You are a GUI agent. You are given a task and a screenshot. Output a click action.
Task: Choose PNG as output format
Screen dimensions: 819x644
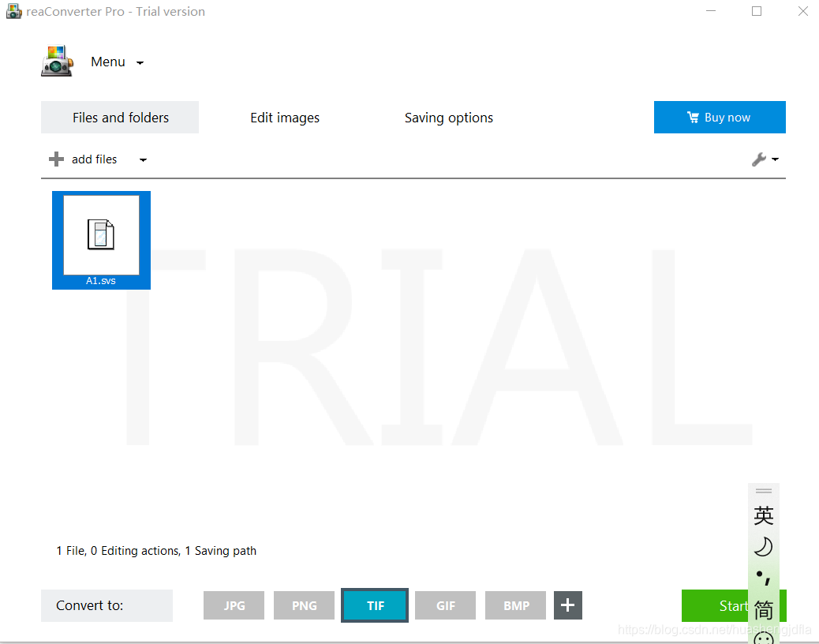pos(304,605)
